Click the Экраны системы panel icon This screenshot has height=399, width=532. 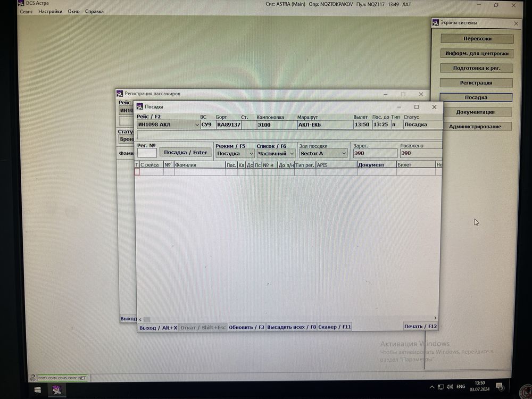[x=435, y=23]
